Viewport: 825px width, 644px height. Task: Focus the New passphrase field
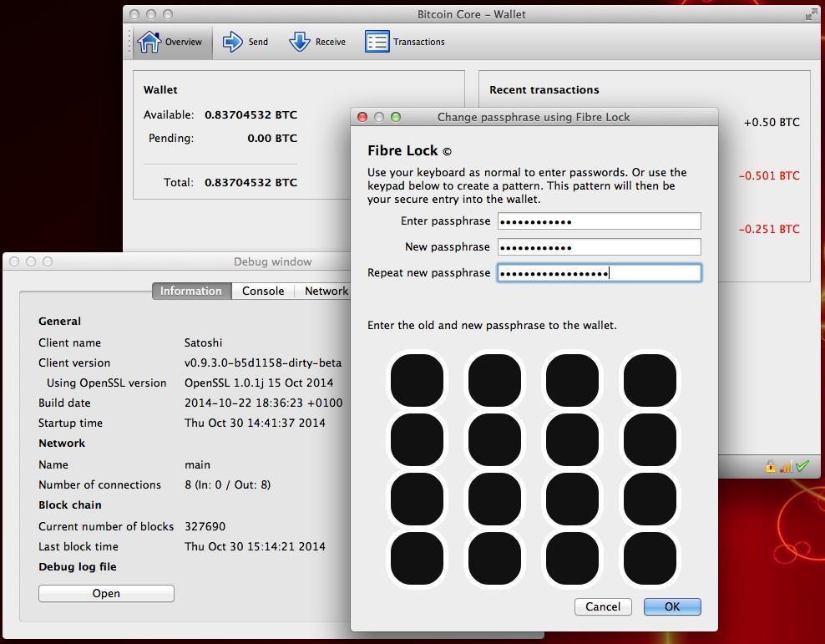(600, 246)
